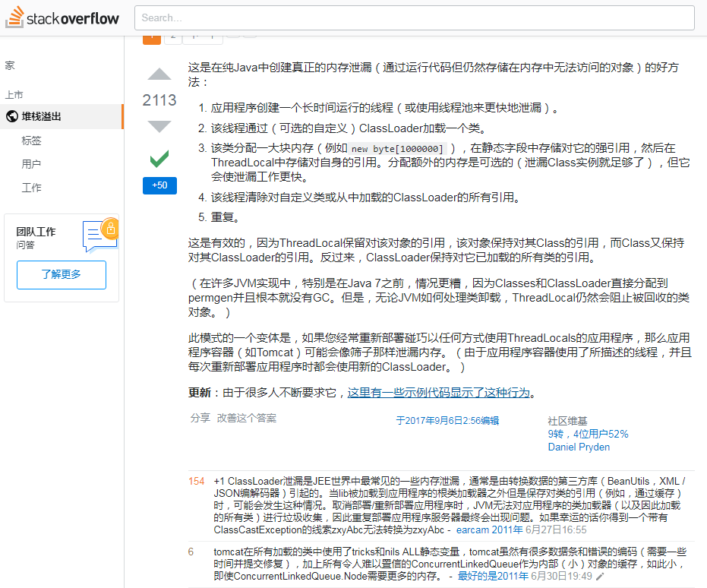Click the Stack Overflow logo
Image resolution: width=707 pixels, height=588 pixels.
click(62, 17)
